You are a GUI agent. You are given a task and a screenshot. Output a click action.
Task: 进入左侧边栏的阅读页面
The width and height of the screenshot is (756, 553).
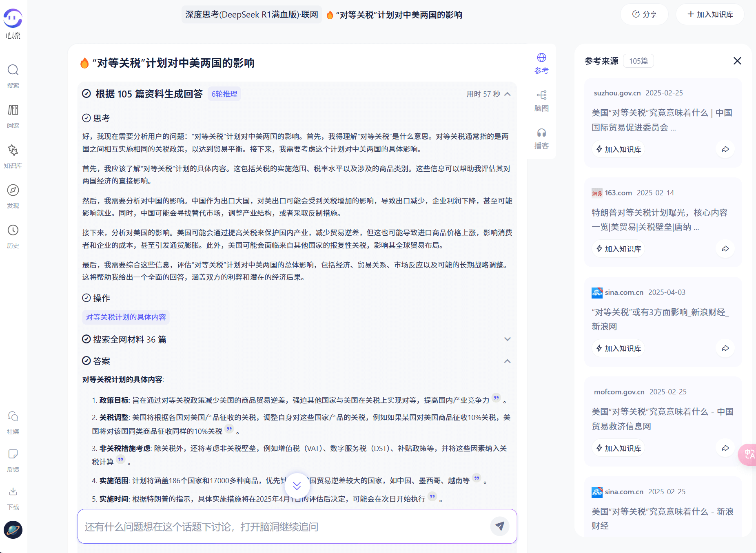click(x=13, y=115)
